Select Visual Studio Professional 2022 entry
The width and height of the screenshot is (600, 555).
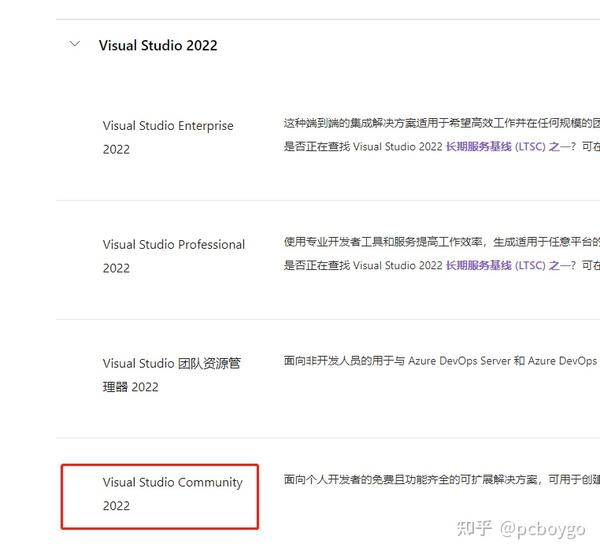point(174,256)
